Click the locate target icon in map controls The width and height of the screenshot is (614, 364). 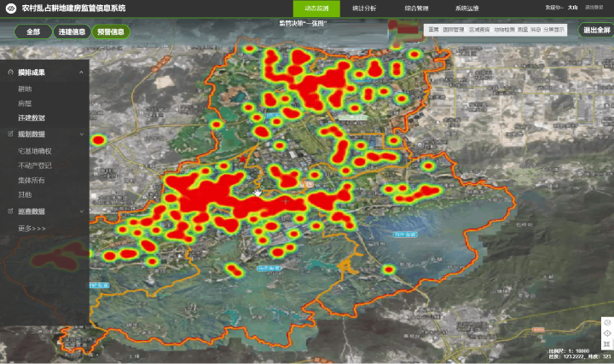[x=606, y=333]
